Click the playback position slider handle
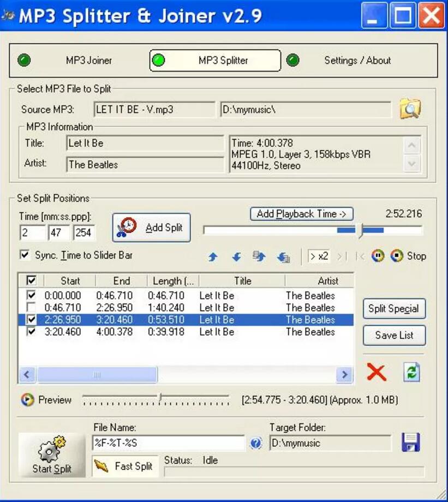Image resolution: width=448 pixels, height=502 pixels. (361, 231)
